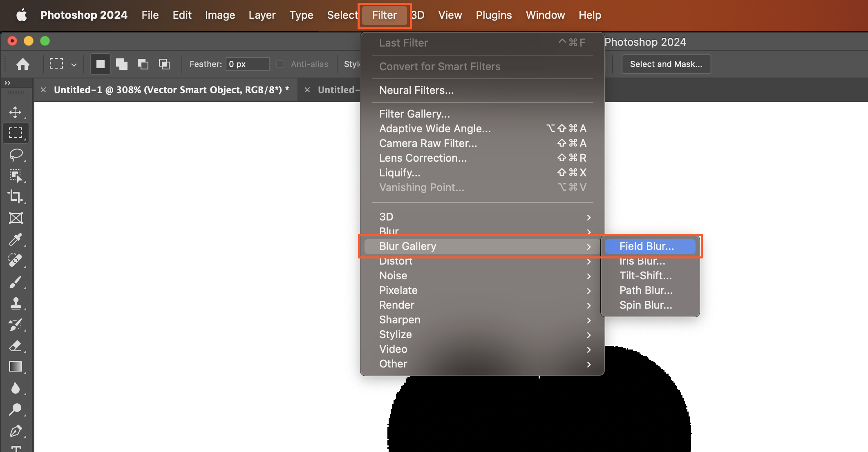Select the Eraser tool

(15, 345)
